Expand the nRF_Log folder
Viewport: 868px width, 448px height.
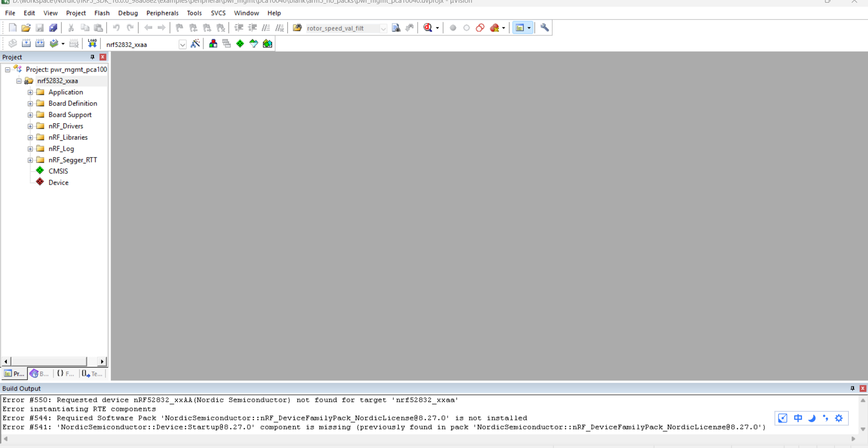[30, 149]
